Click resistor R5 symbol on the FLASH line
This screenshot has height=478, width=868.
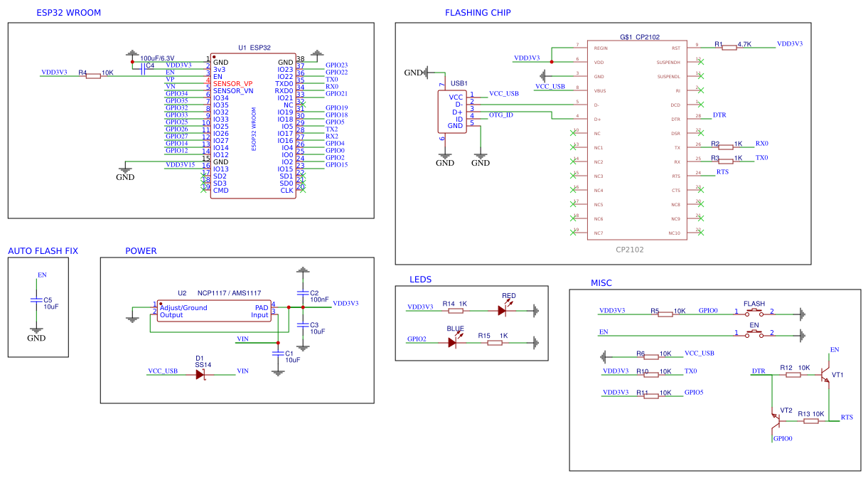[665, 314]
